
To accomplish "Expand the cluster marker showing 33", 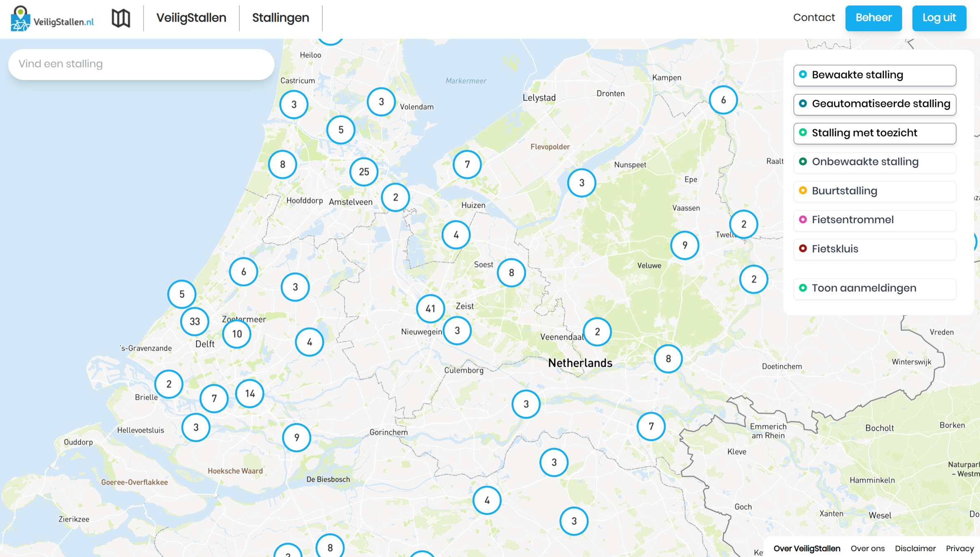I will 195,321.
